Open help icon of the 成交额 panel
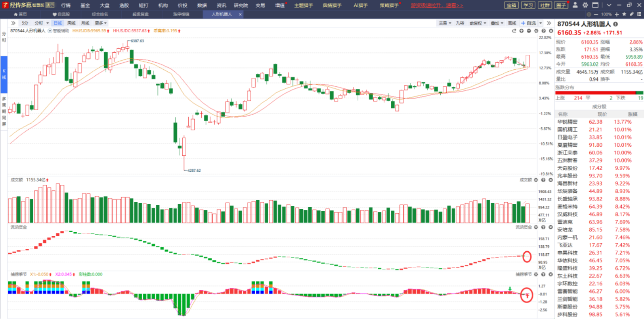Screen dimensions: 644x319 (543, 180)
